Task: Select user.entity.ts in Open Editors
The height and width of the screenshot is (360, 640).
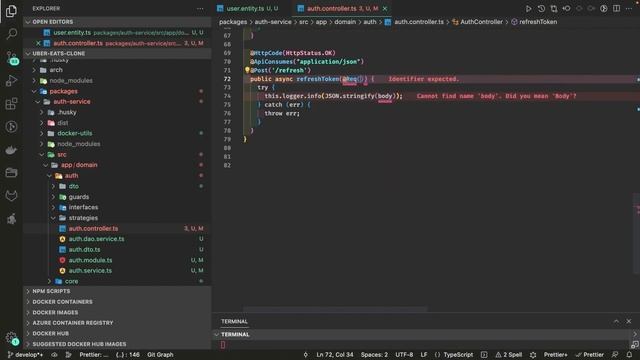Action: pos(118,33)
